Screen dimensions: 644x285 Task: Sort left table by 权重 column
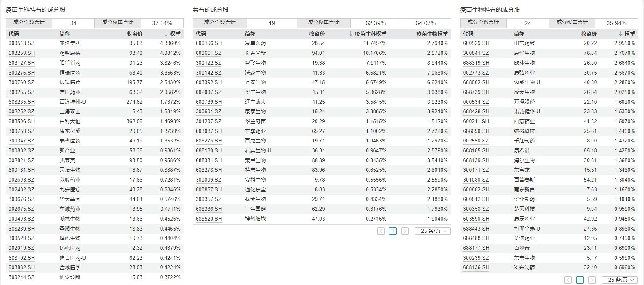172,34
